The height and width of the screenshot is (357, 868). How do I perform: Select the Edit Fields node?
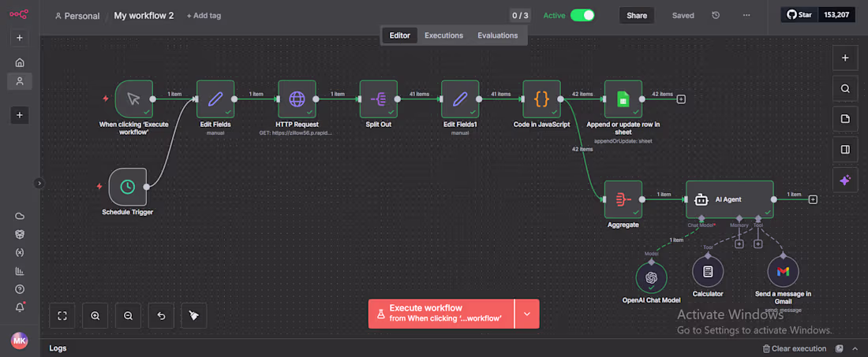pyautogui.click(x=215, y=99)
